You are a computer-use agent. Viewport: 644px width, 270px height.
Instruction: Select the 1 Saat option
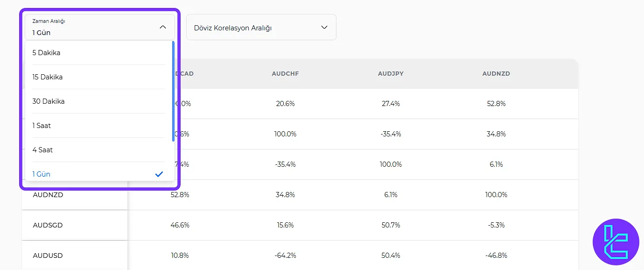42,126
